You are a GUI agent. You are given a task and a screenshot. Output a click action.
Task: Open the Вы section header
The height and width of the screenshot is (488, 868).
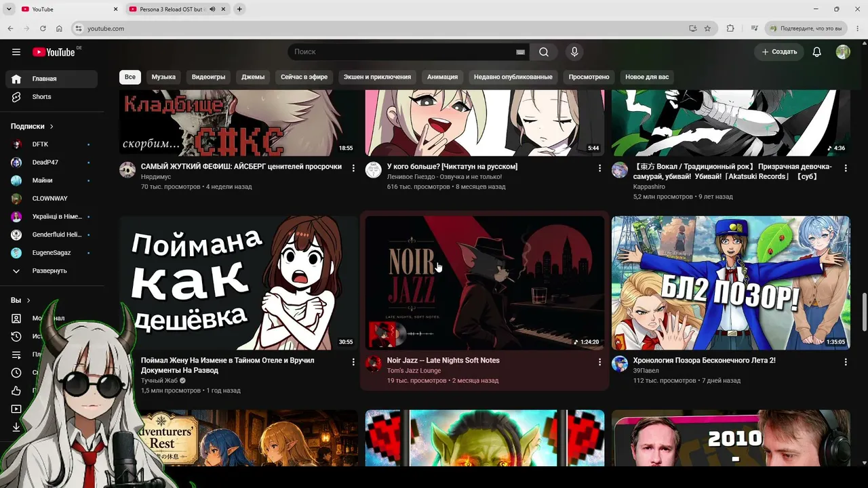[x=20, y=300]
